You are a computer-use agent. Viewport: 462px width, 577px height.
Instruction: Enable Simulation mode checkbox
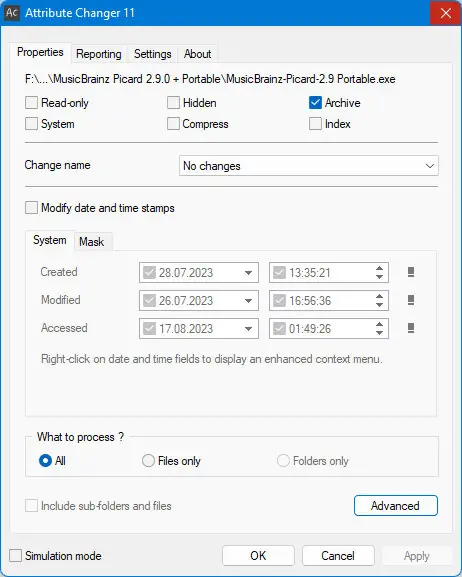coord(15,556)
